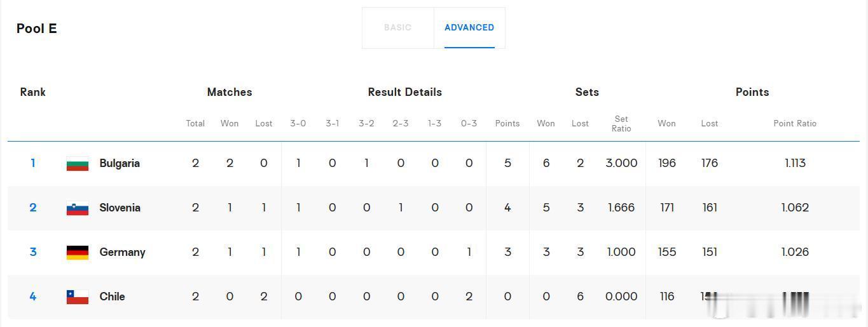
Task: Open the Chile team link
Action: pyautogui.click(x=112, y=297)
